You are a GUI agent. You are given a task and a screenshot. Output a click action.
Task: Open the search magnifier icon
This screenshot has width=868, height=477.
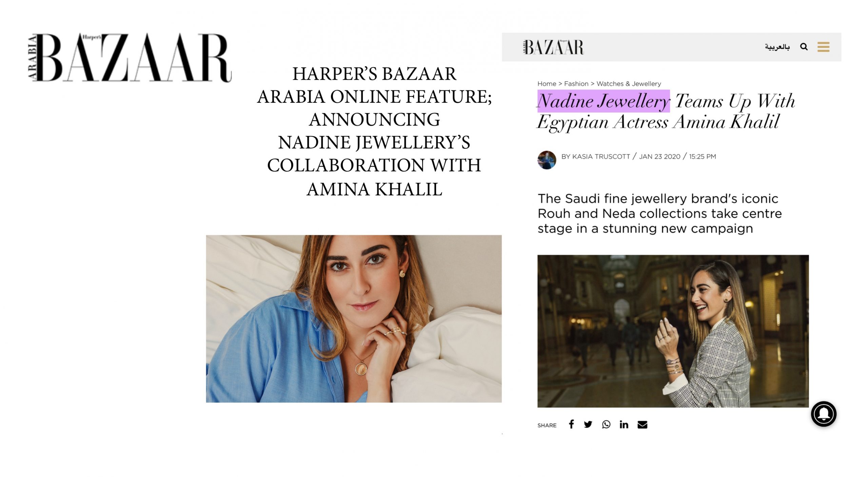pyautogui.click(x=804, y=47)
